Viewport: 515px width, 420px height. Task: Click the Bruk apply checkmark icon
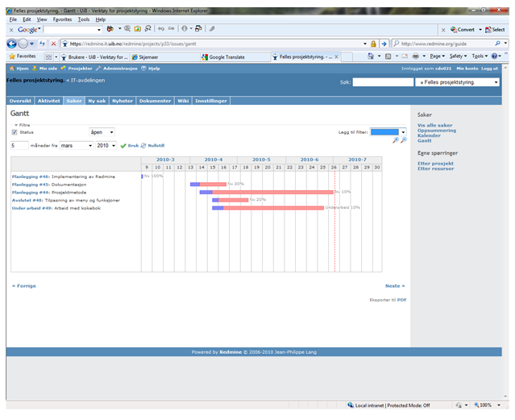(123, 145)
